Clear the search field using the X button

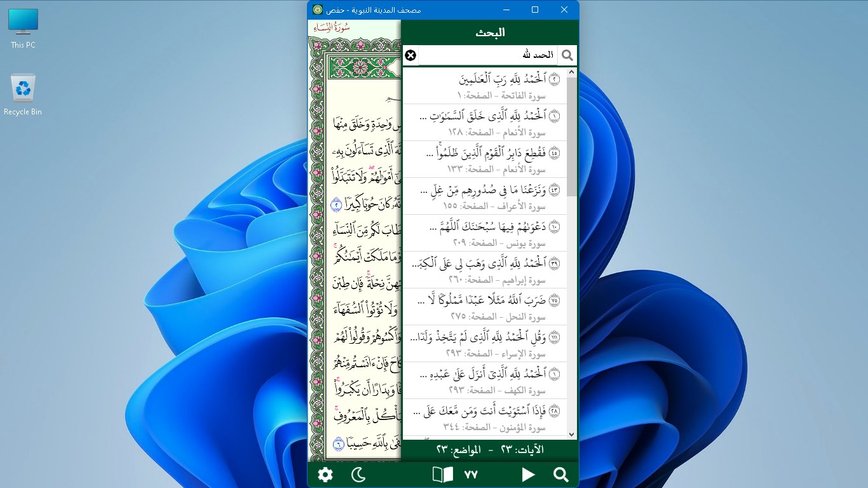pos(410,55)
